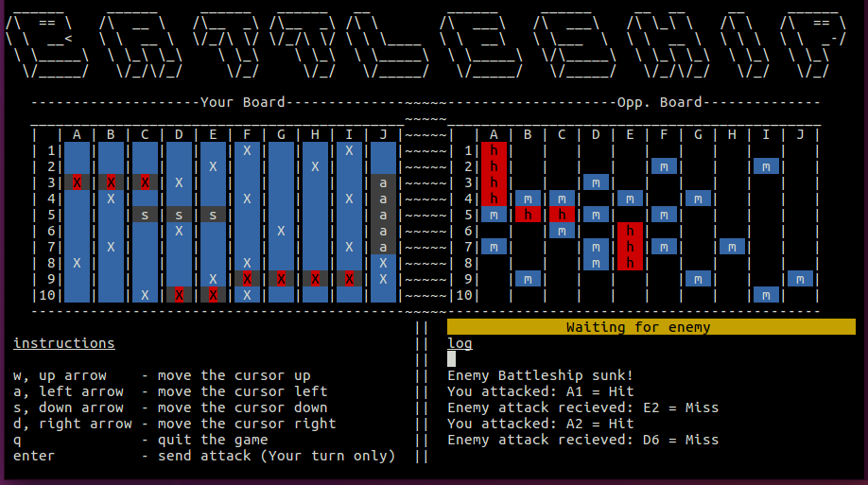Click red X cell A3 on Your Board

(x=77, y=182)
